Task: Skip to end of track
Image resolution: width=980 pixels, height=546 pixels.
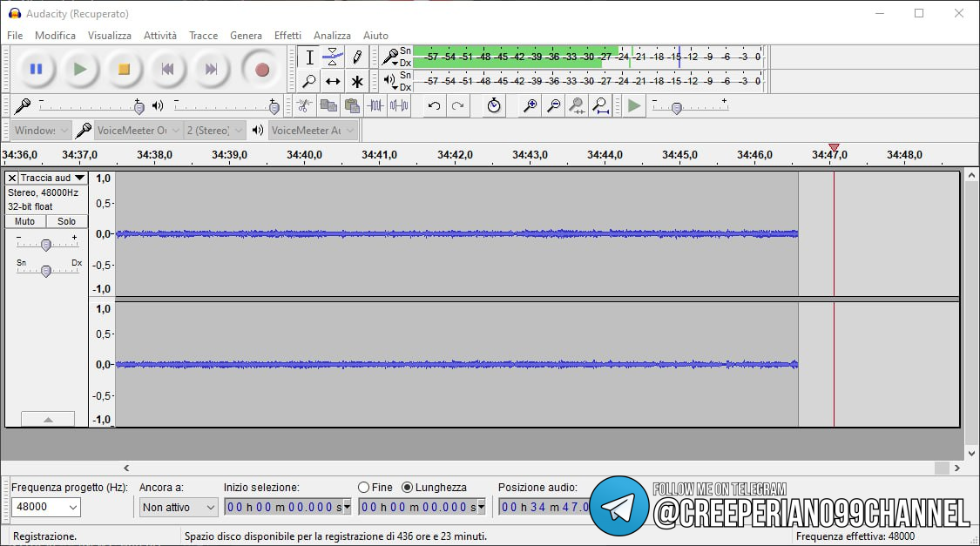Action: click(212, 69)
